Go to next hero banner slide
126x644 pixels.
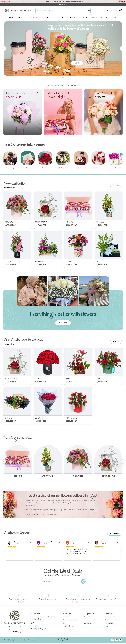pos(122,49)
